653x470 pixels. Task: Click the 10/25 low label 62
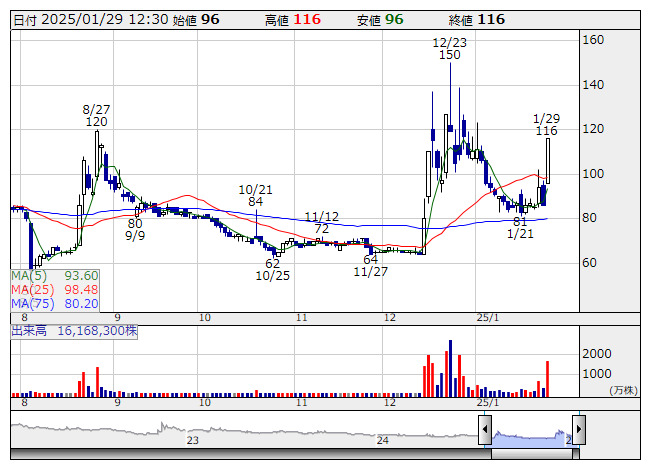272,264
